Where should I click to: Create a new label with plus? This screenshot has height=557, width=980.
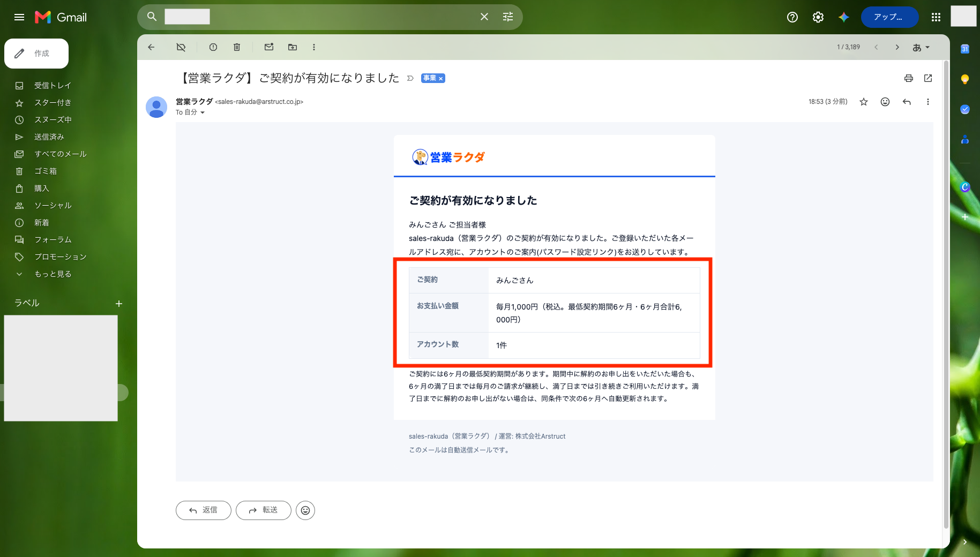coord(119,304)
